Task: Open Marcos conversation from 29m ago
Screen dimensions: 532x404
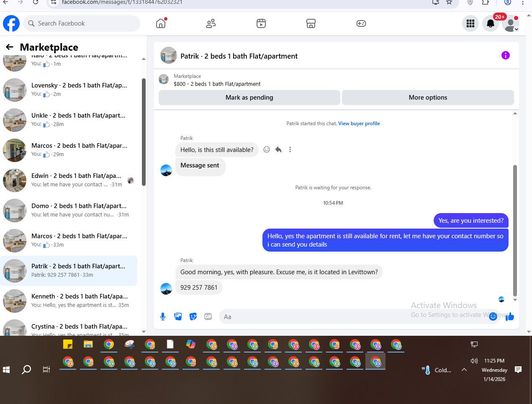Action: [x=69, y=150]
